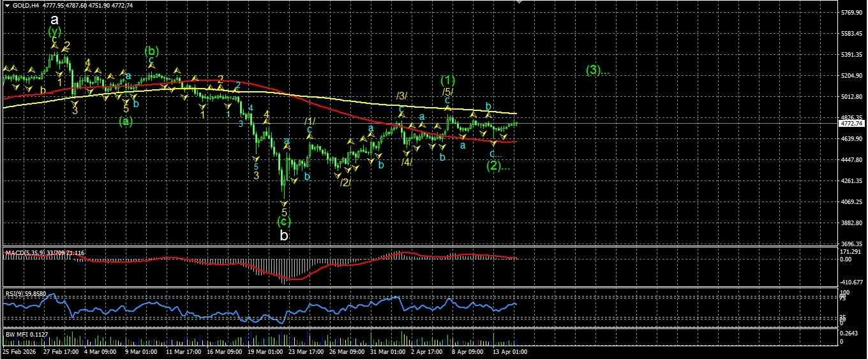Click the 9 Mar 01:00 time label
The height and width of the screenshot is (359, 868).
coord(142,351)
